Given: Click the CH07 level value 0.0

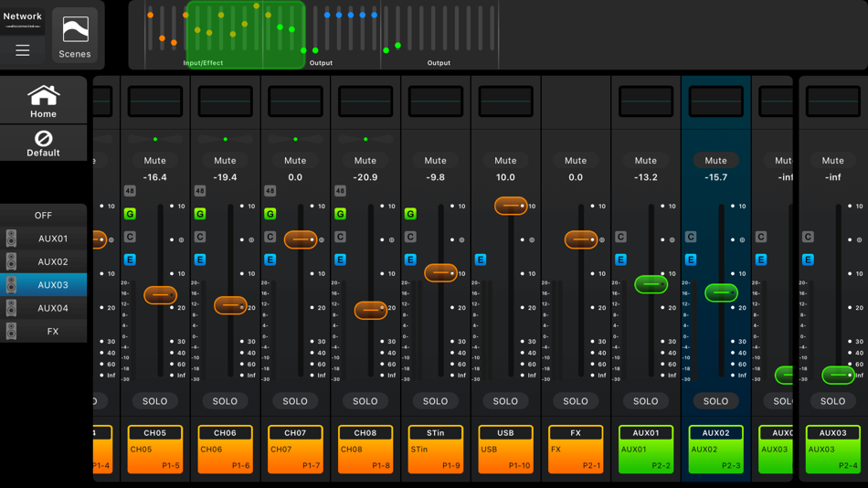Looking at the screenshot, I should tap(295, 177).
